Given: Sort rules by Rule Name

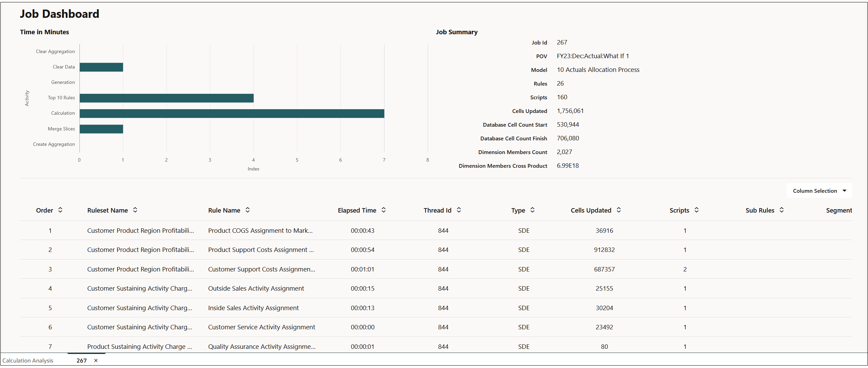Looking at the screenshot, I should 247,210.
